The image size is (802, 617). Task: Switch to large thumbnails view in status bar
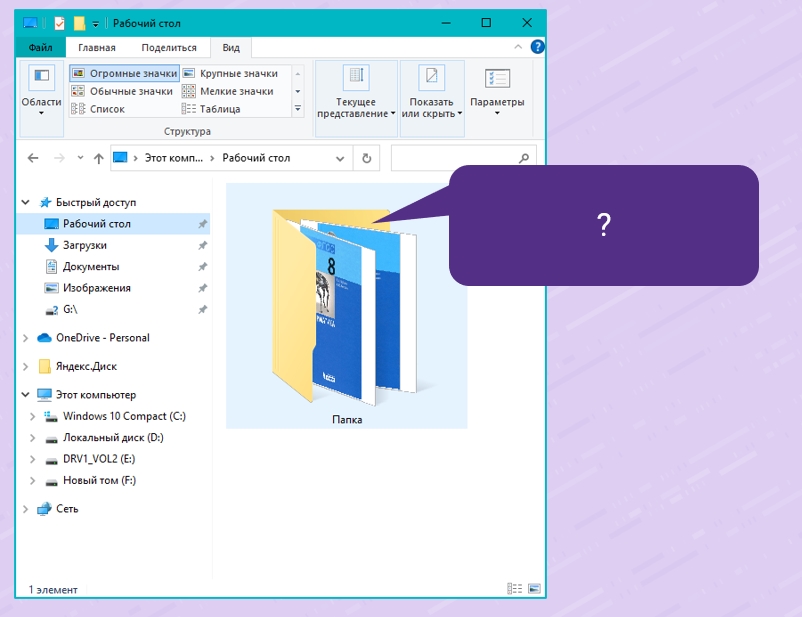(x=534, y=589)
